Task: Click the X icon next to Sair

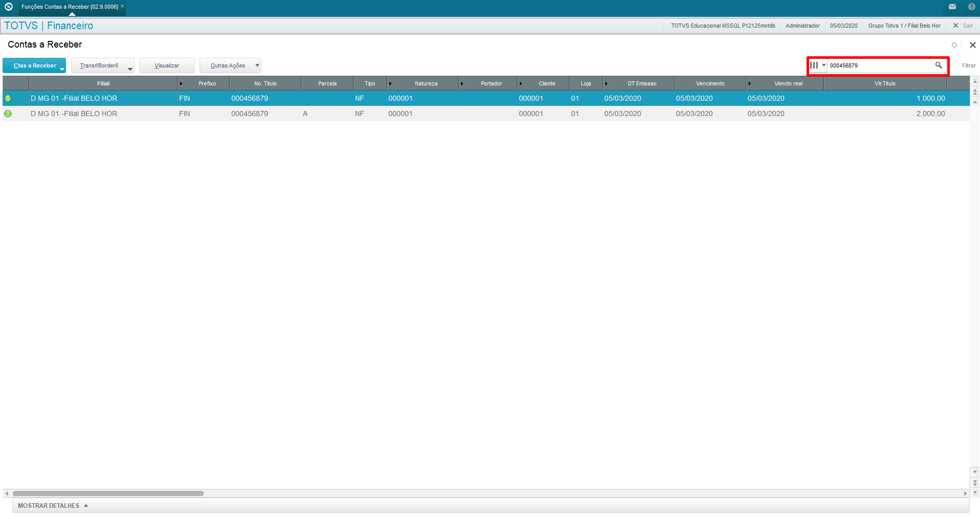Action: click(x=955, y=26)
